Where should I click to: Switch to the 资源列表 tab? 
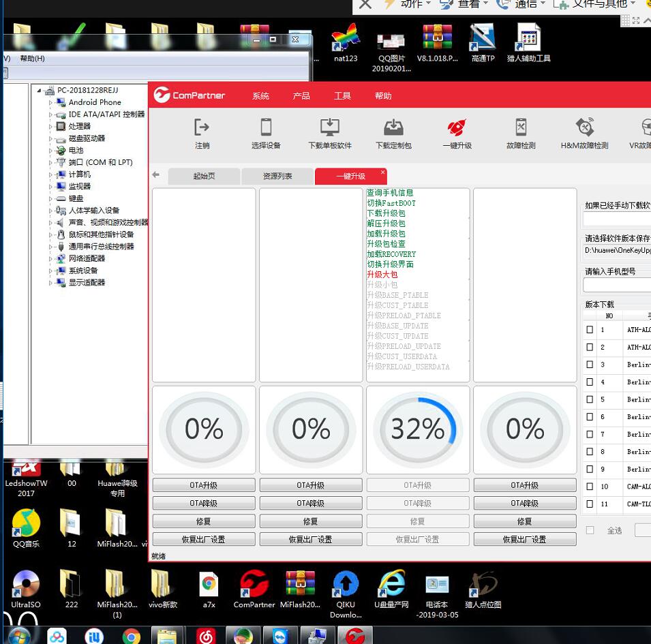point(277,176)
